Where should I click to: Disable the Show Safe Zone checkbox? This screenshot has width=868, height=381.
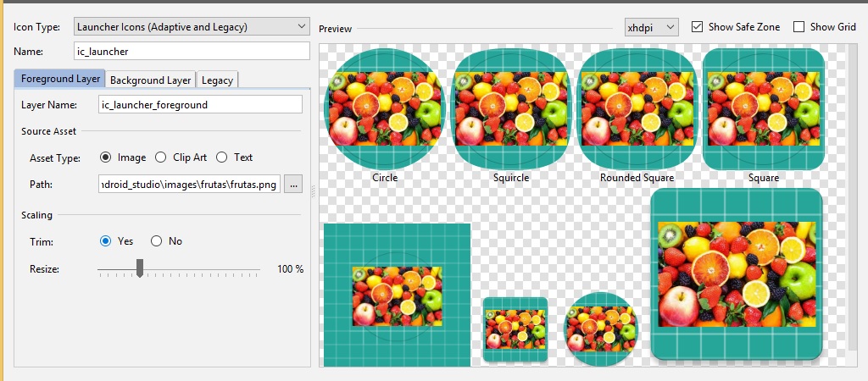point(698,27)
